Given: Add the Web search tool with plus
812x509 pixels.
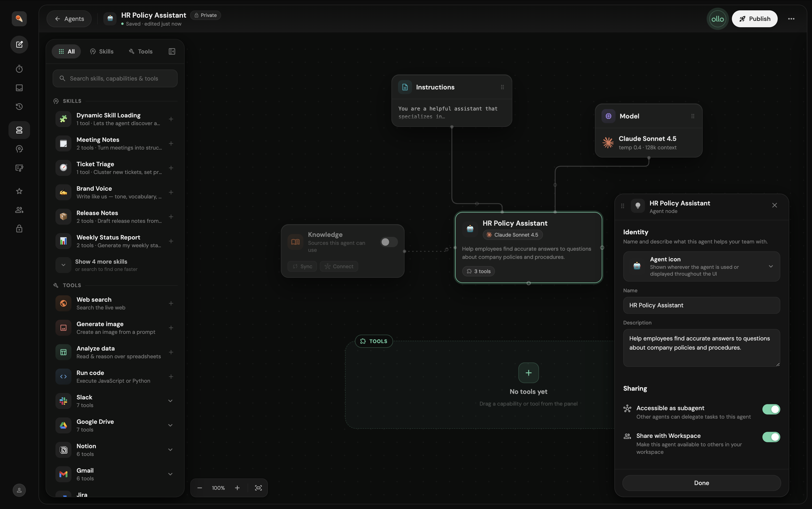Looking at the screenshot, I should point(171,303).
